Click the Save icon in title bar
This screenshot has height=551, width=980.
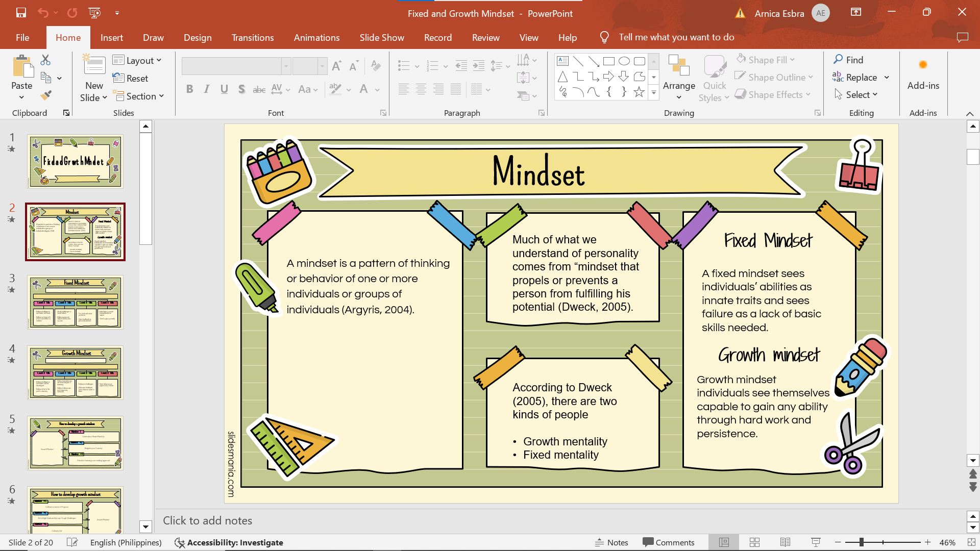pos(21,13)
